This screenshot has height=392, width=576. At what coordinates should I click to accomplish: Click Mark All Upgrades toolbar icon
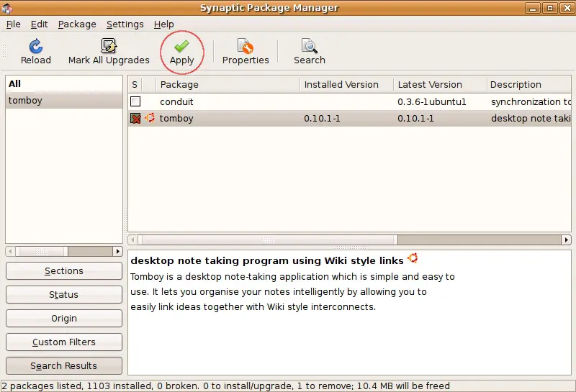pyautogui.click(x=109, y=46)
